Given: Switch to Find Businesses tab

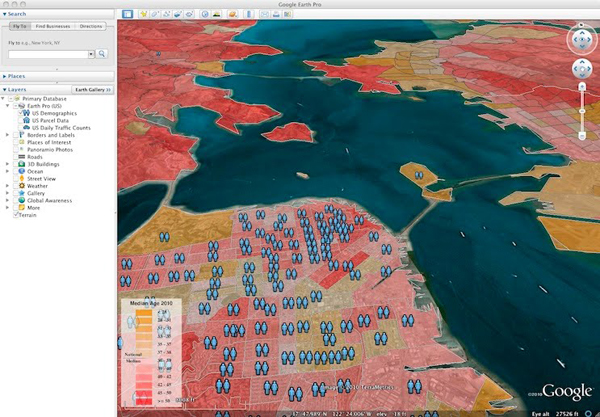Looking at the screenshot, I should pyautogui.click(x=53, y=26).
